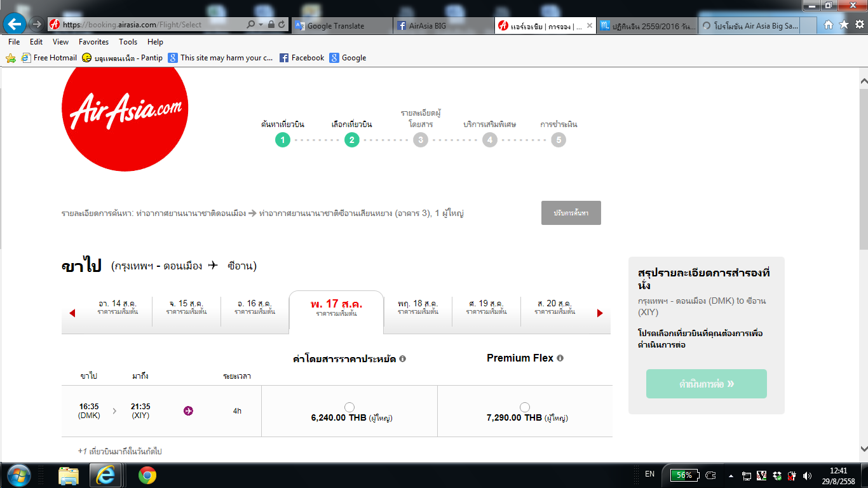Screen dimensions: 868x488
Task: Open Windows Explorer from taskbar
Action: [x=69, y=475]
